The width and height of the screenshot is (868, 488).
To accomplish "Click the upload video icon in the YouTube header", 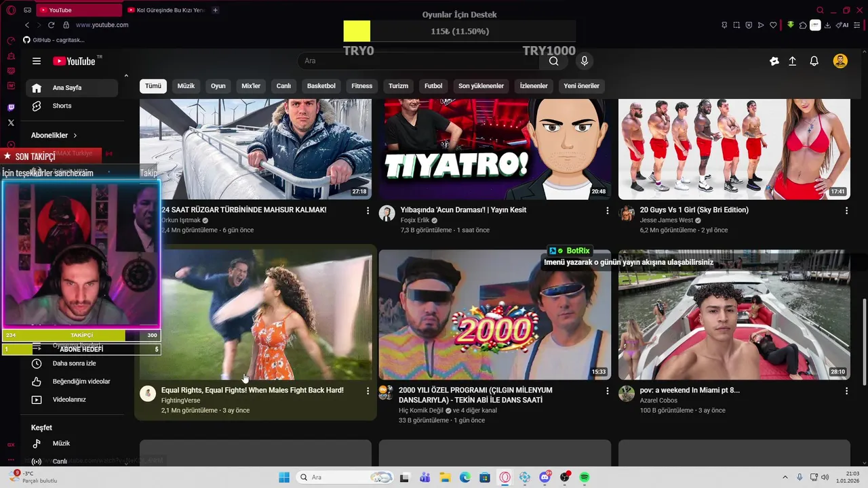I will 792,61.
